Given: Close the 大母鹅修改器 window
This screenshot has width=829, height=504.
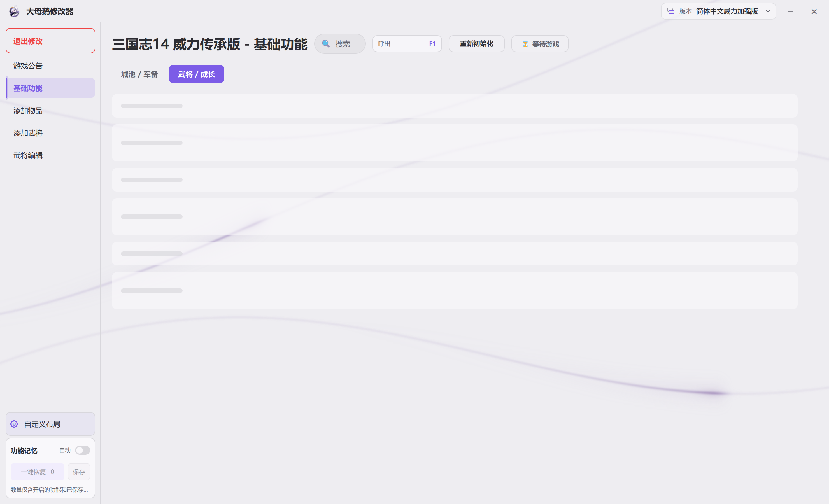Looking at the screenshot, I should 814,11.
